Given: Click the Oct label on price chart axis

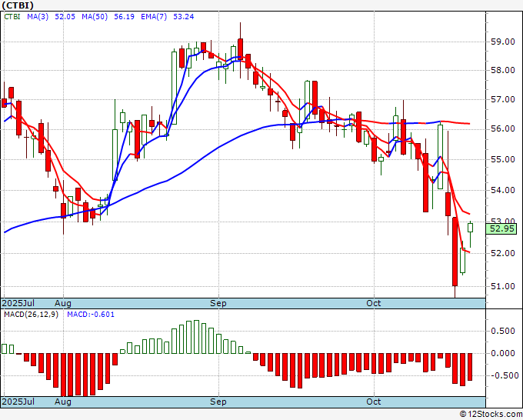Looking at the screenshot, I should [373, 303].
